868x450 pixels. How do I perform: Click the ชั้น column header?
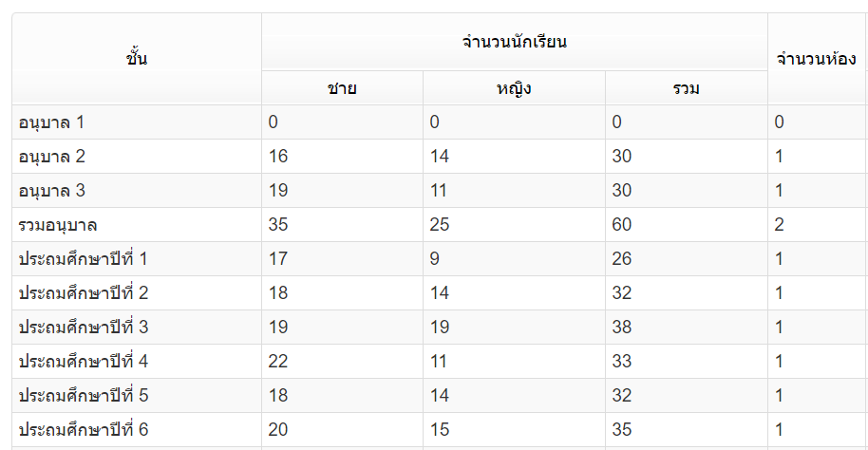point(137,59)
